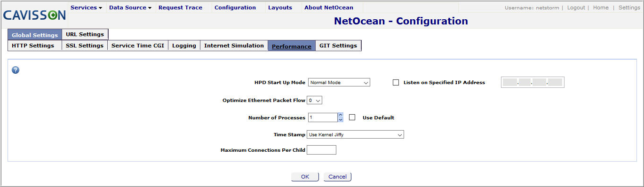
Task: Open the Time Stamp dropdown
Action: pos(355,134)
